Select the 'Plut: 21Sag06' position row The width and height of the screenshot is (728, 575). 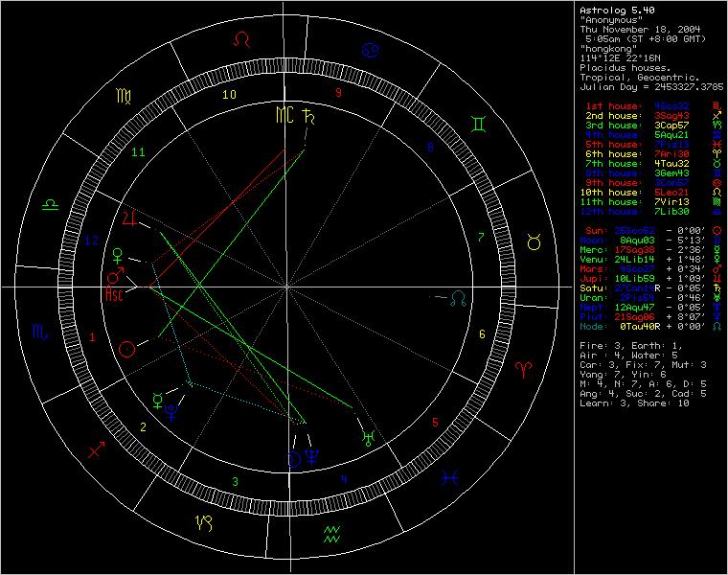651,317
